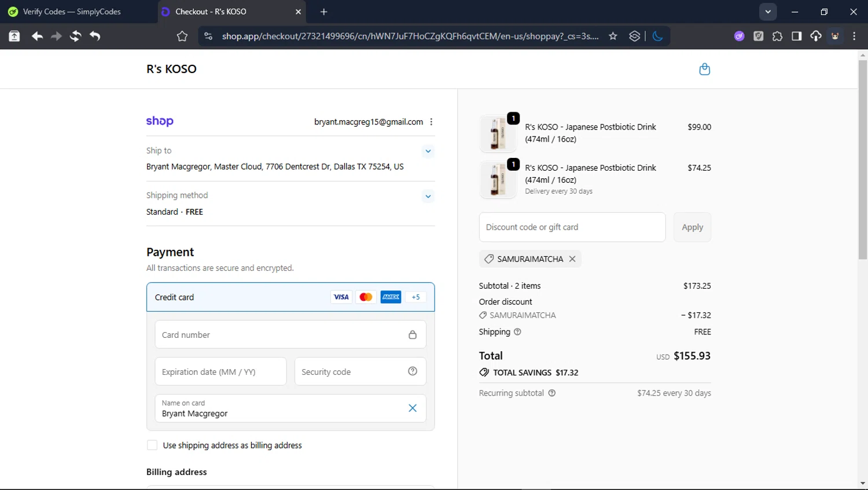The width and height of the screenshot is (868, 490).
Task: Open the extensions puzzle icon
Action: [x=777, y=36]
